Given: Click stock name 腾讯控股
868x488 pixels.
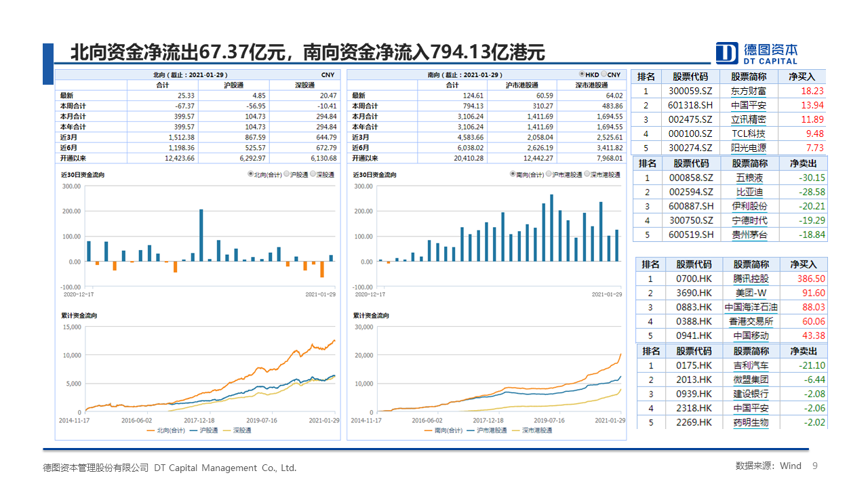Looking at the screenshot, I should pos(751,279).
